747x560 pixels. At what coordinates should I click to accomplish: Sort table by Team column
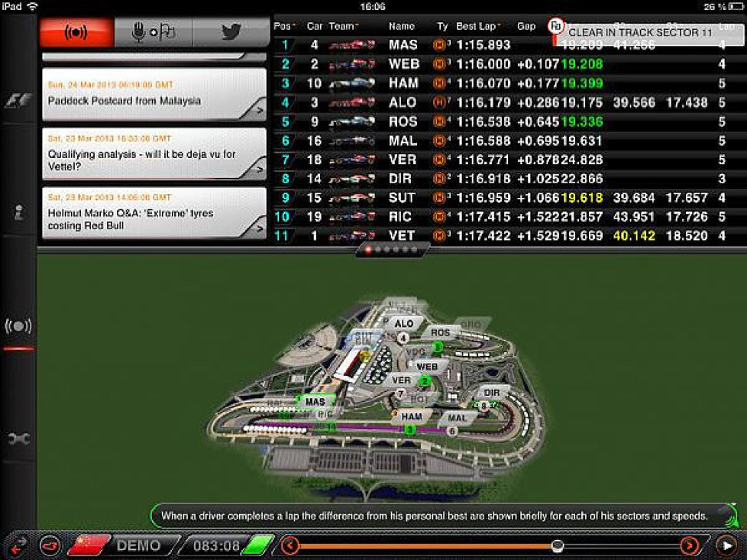click(343, 26)
